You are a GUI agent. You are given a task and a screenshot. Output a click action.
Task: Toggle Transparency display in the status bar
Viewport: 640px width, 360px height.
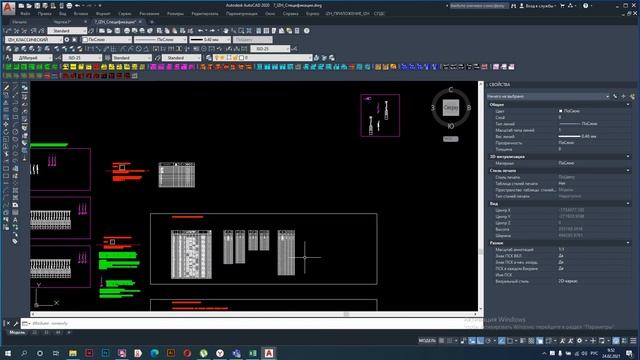point(531,340)
